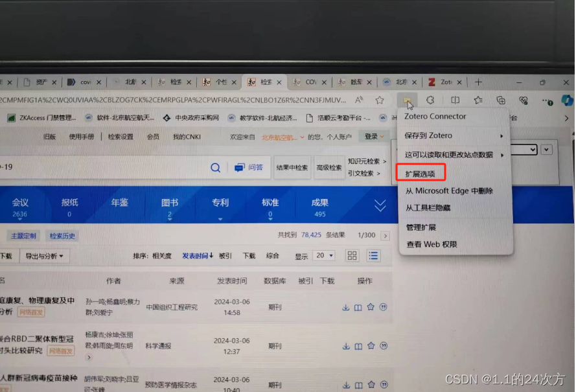Select 查看 Web 权限 menu item
The width and height of the screenshot is (576, 392).
pyautogui.click(x=432, y=244)
